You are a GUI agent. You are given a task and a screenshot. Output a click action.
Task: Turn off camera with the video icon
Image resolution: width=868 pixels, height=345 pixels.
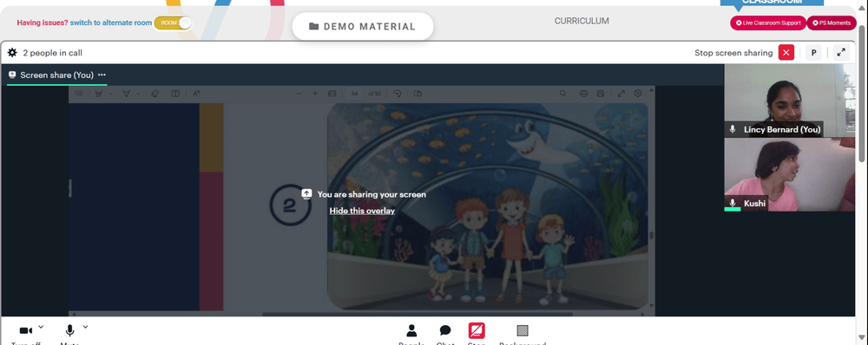coord(25,330)
